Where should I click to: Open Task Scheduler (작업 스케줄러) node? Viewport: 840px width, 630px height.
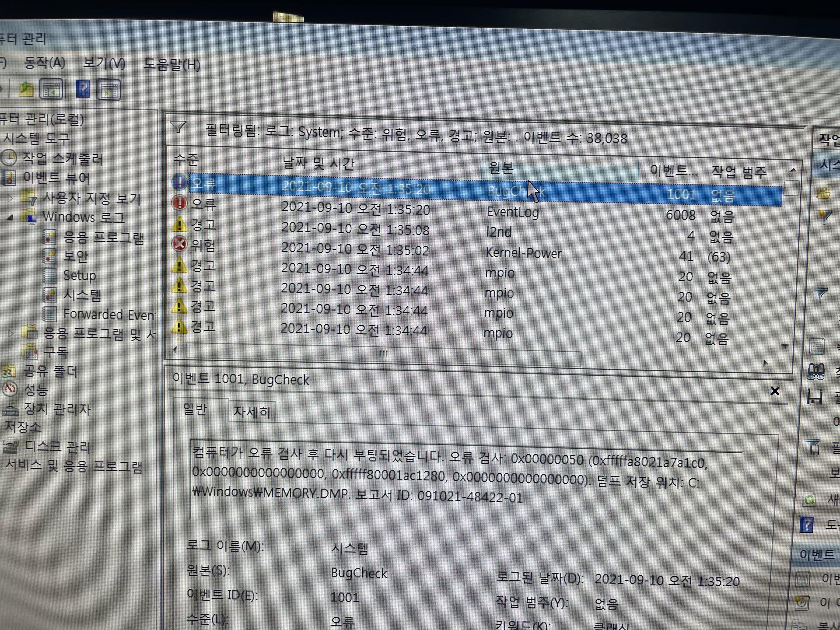coord(61,158)
